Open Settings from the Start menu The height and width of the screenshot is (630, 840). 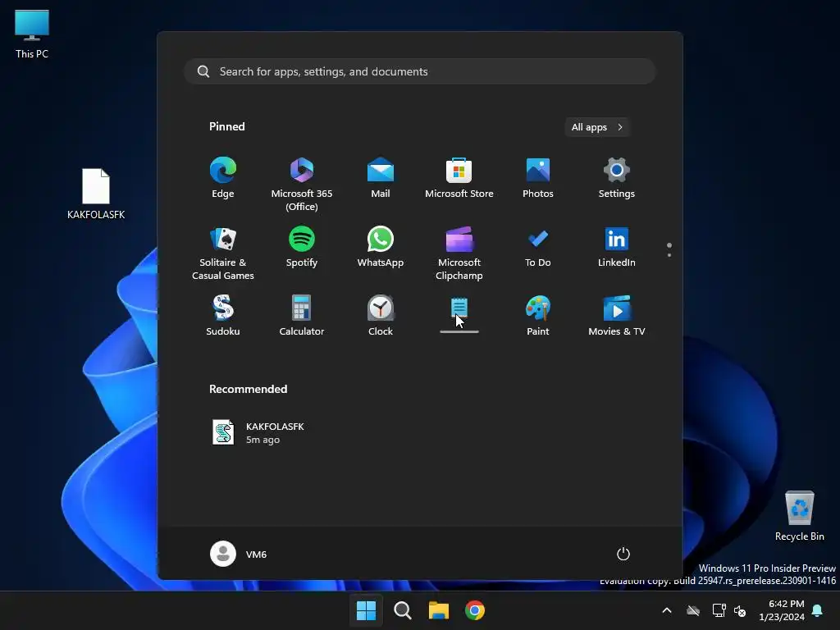pos(617,178)
